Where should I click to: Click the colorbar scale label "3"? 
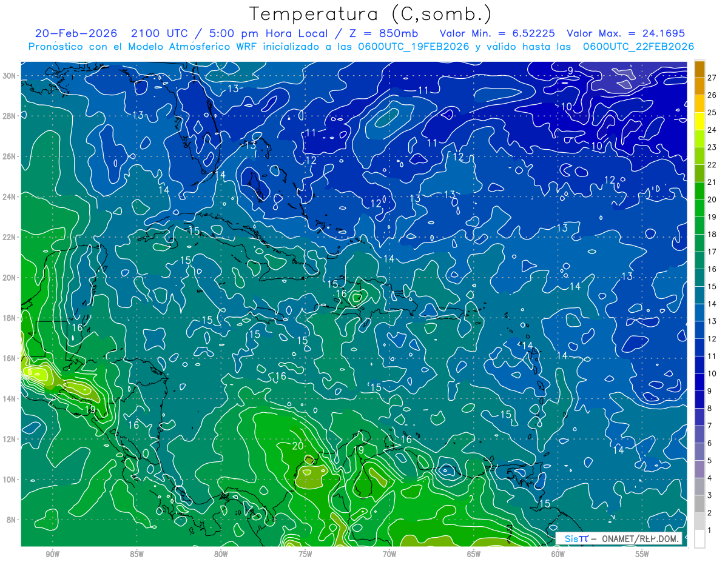click(x=710, y=495)
